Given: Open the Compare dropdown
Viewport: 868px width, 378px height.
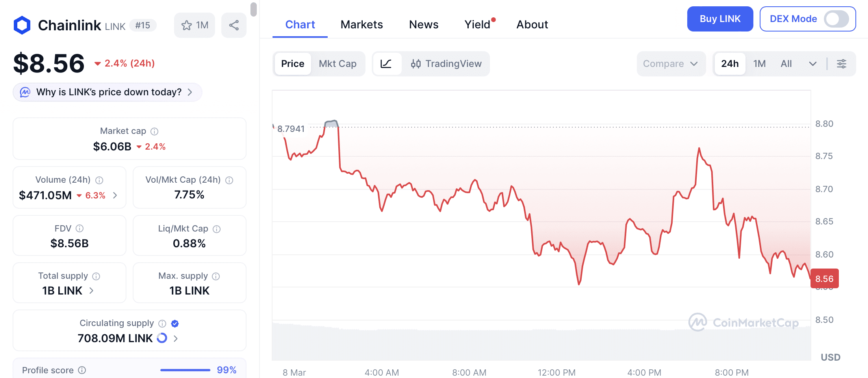Looking at the screenshot, I should pyautogui.click(x=671, y=64).
